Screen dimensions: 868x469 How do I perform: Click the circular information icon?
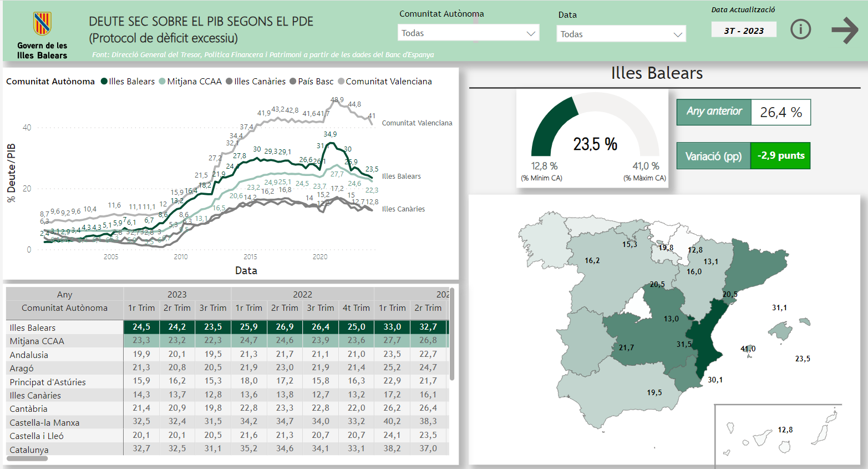tap(800, 29)
